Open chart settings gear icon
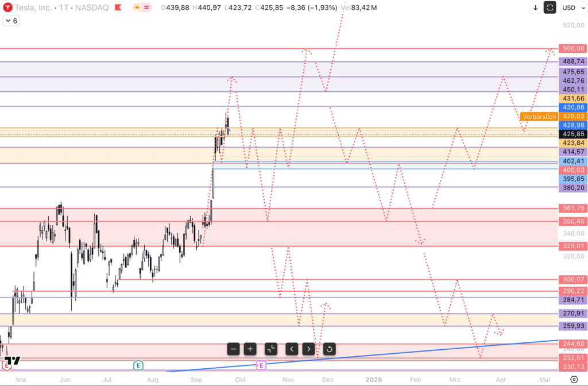This screenshot has width=588, height=386. [x=574, y=380]
